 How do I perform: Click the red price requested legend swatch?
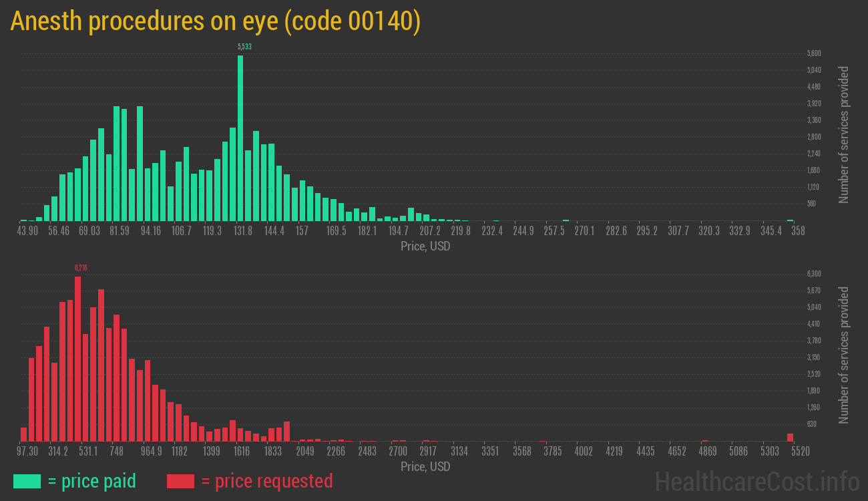click(x=182, y=481)
